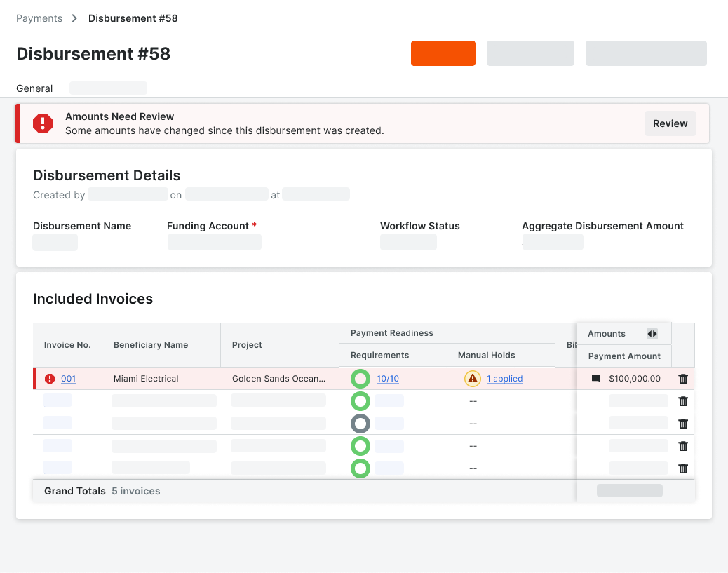
Task: Delete the Miami Electrical invoice row
Action: 682,378
